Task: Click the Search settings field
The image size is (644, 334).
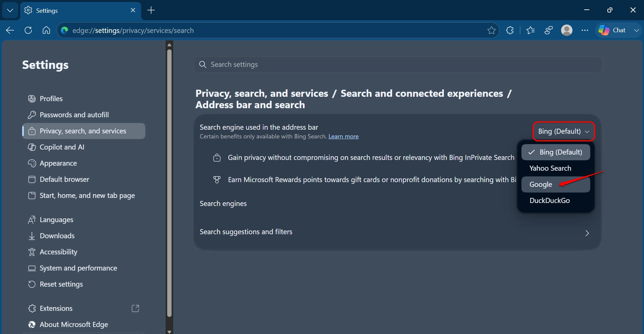Action: pyautogui.click(x=398, y=64)
